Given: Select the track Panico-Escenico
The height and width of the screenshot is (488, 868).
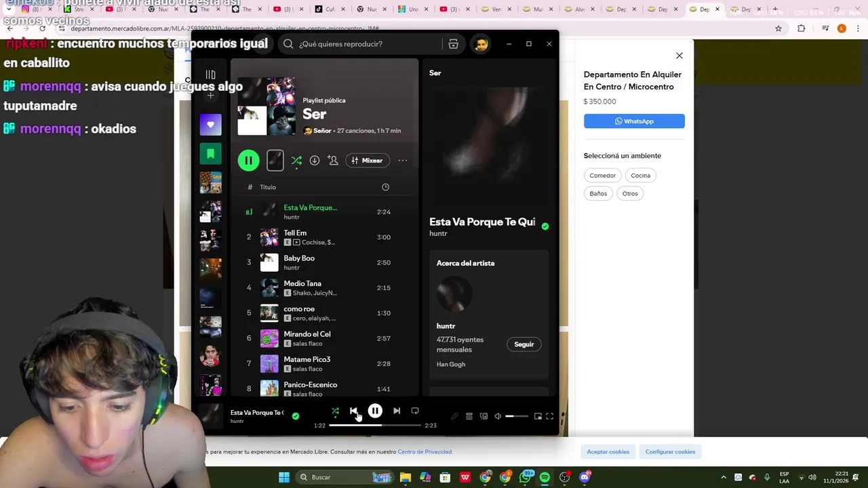Looking at the screenshot, I should [x=325, y=388].
